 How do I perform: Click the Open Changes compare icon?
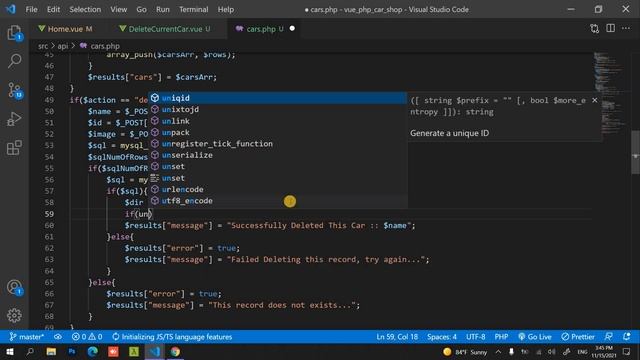(x=595, y=29)
